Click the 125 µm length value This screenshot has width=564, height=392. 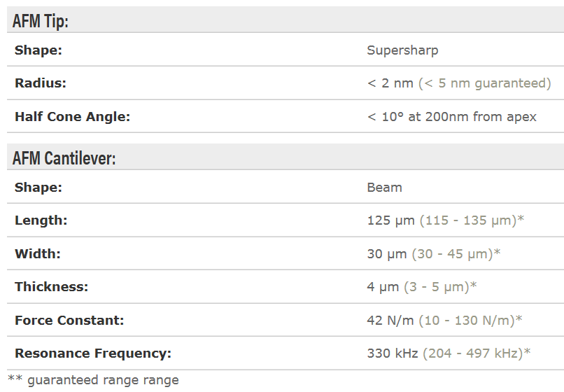click(x=390, y=220)
